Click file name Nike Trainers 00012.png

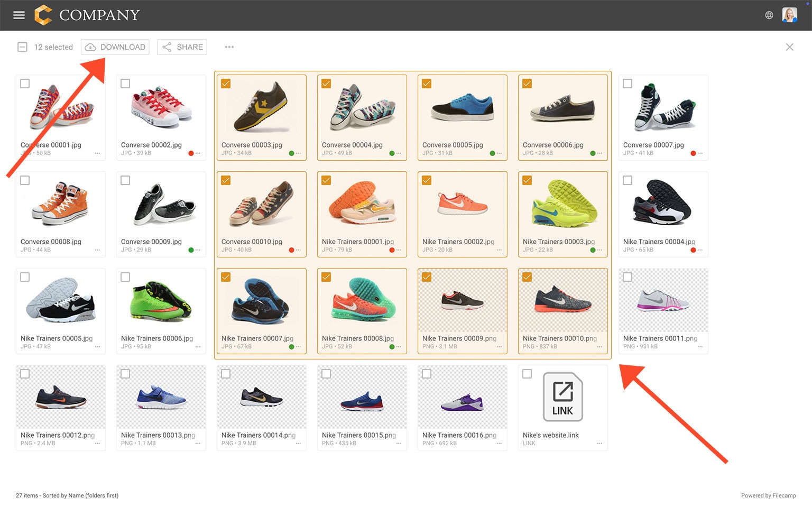point(58,435)
